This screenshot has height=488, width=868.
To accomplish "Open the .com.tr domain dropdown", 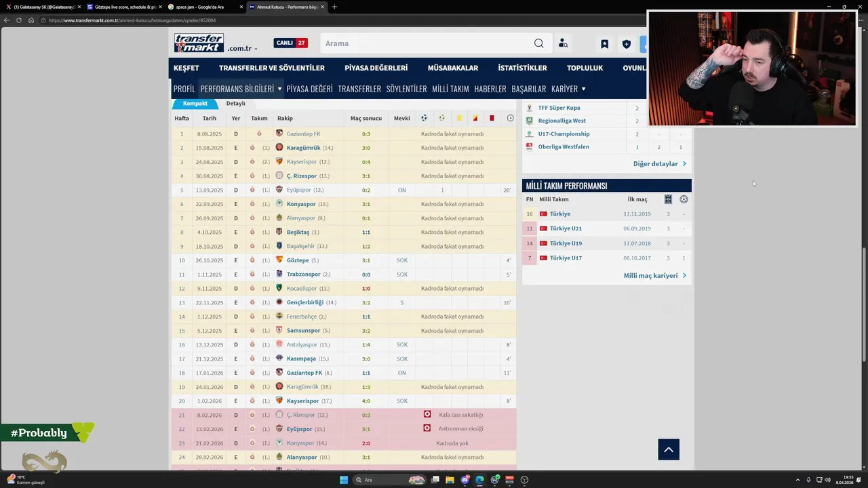I will click(x=242, y=49).
